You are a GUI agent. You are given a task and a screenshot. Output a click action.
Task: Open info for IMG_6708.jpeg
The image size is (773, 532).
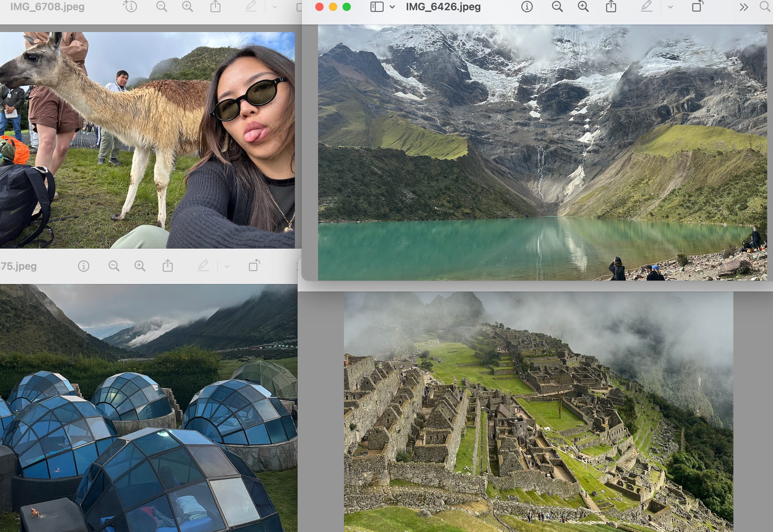pos(130,7)
